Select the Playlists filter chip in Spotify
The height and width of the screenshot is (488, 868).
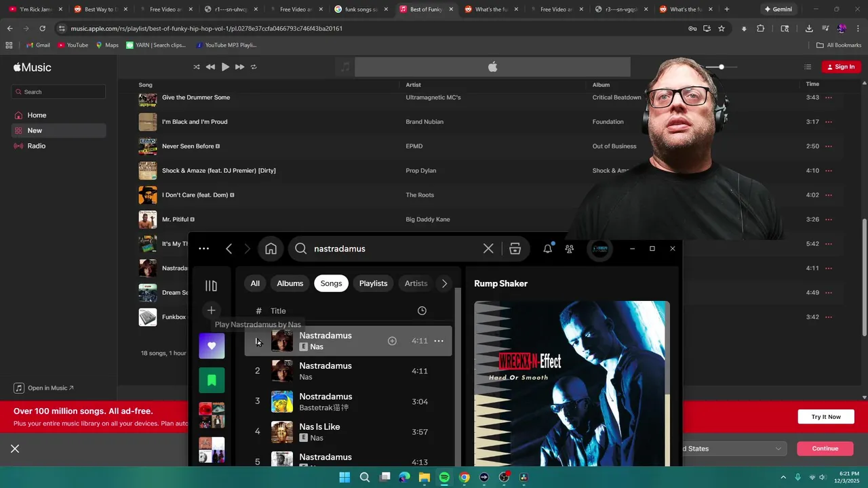click(x=373, y=283)
